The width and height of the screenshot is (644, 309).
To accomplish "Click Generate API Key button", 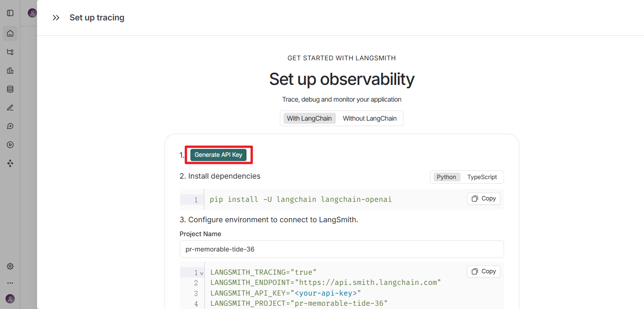I will coord(218,155).
